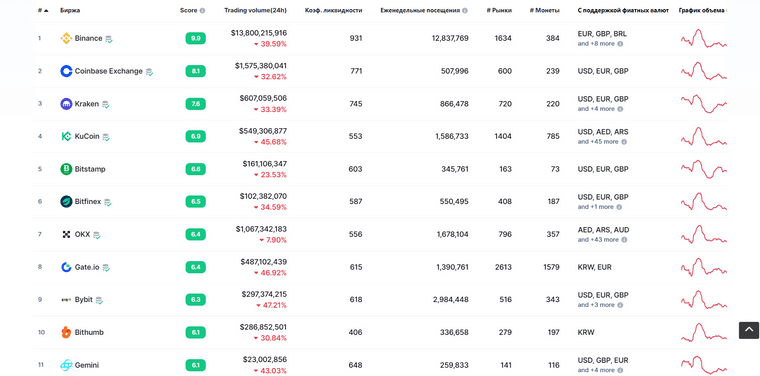This screenshot has width=760, height=376.
Task: Click the KuCoin logo icon
Action: tap(66, 136)
